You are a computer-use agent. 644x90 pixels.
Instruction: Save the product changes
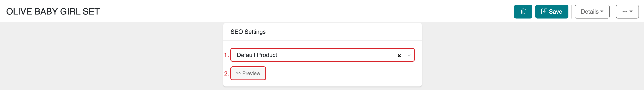pos(551,12)
